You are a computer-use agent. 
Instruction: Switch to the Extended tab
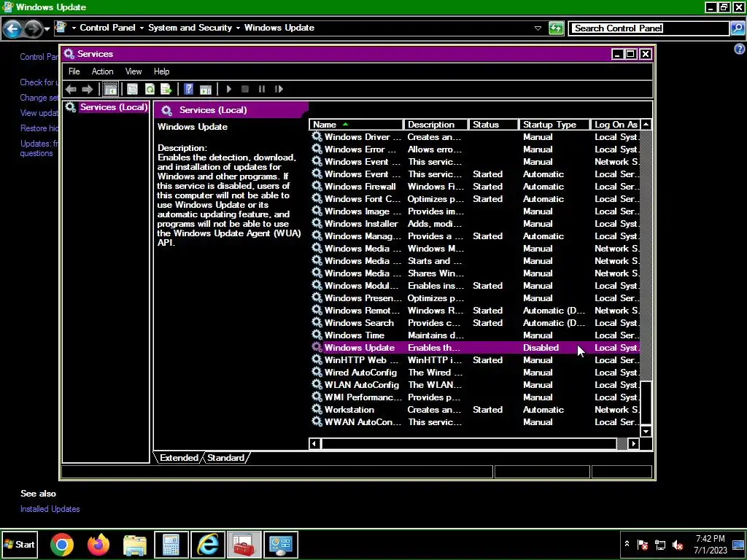179,458
